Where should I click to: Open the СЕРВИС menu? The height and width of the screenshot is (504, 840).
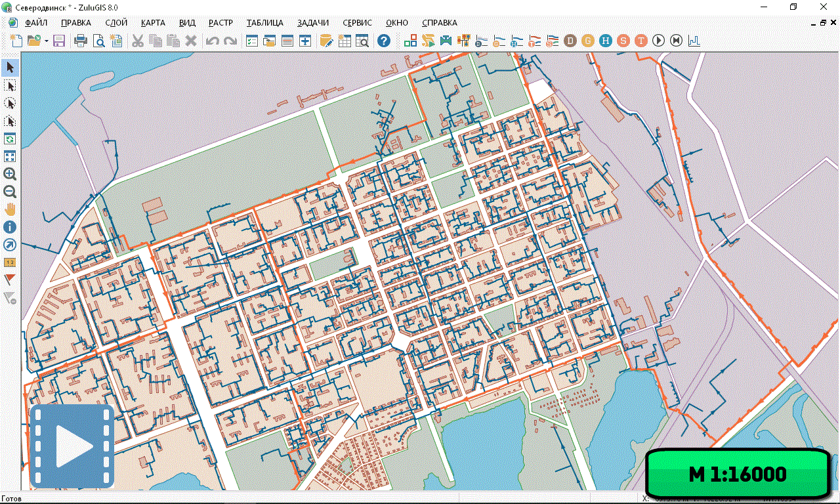357,23
